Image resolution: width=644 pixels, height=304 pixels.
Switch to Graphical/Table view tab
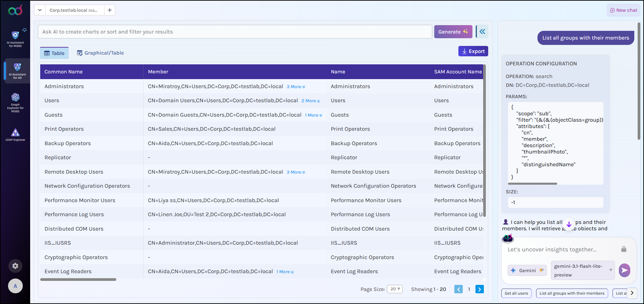[101, 53]
